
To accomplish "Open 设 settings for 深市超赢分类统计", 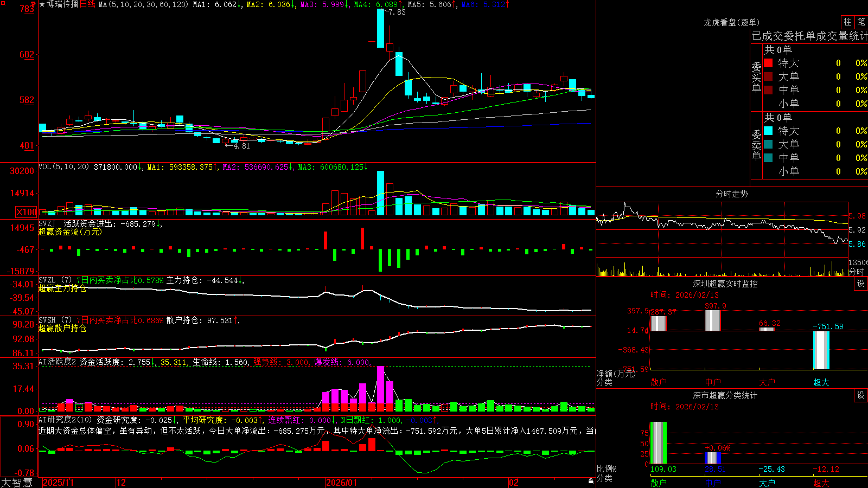I will coord(861,395).
